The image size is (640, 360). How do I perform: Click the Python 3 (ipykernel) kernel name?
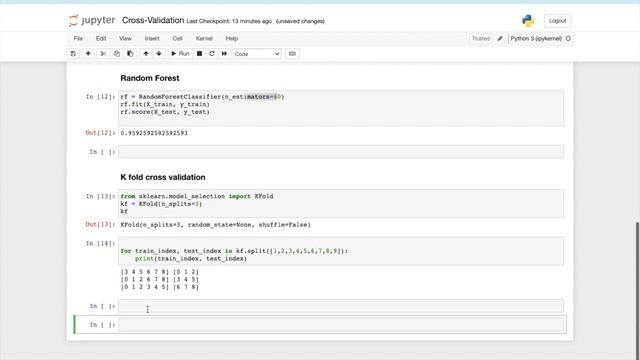coord(536,38)
